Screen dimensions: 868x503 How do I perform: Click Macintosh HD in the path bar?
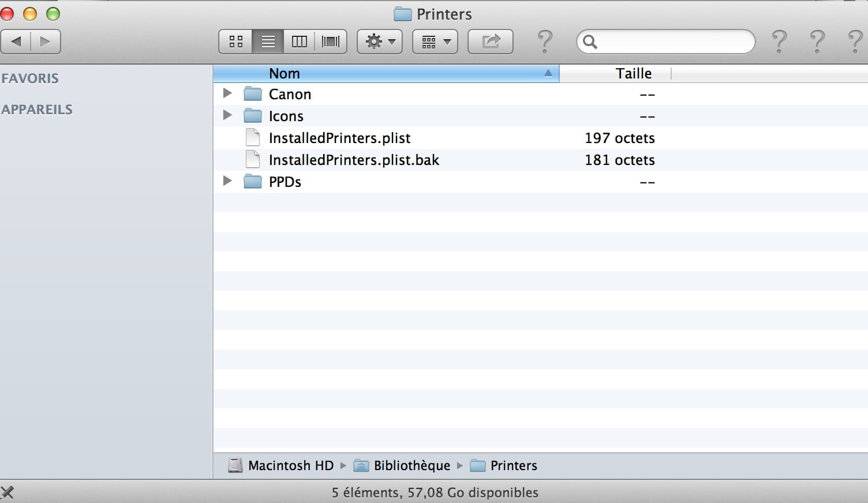[x=290, y=466]
